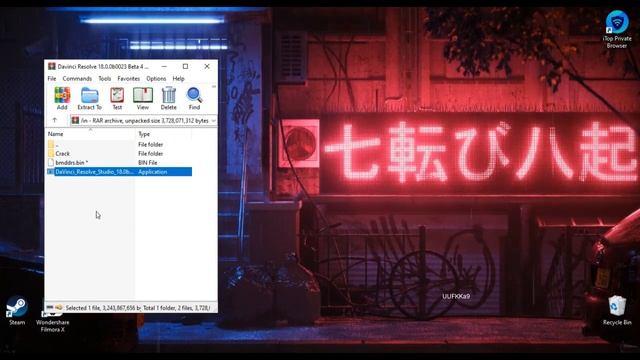
Task: Open the Recycle Bin desktop icon
Action: click(617, 311)
